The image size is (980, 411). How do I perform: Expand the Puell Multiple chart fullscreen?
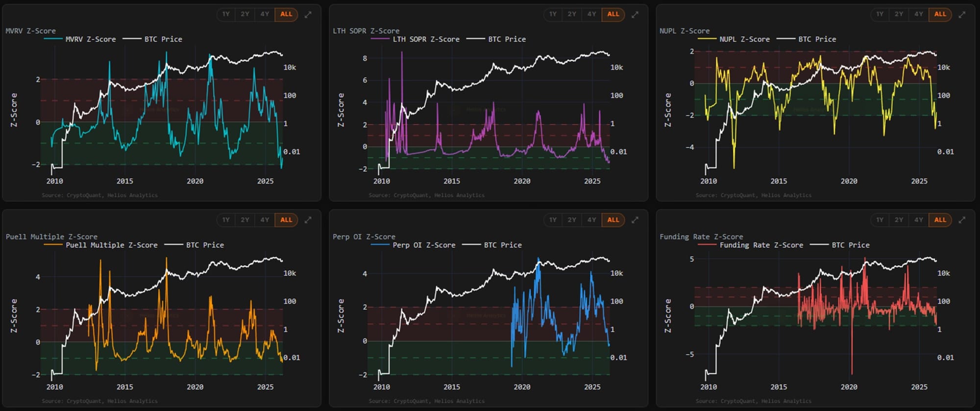click(308, 220)
